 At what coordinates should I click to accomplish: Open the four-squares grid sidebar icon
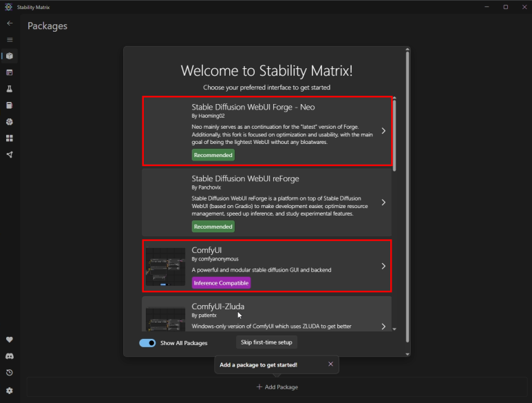[10, 138]
